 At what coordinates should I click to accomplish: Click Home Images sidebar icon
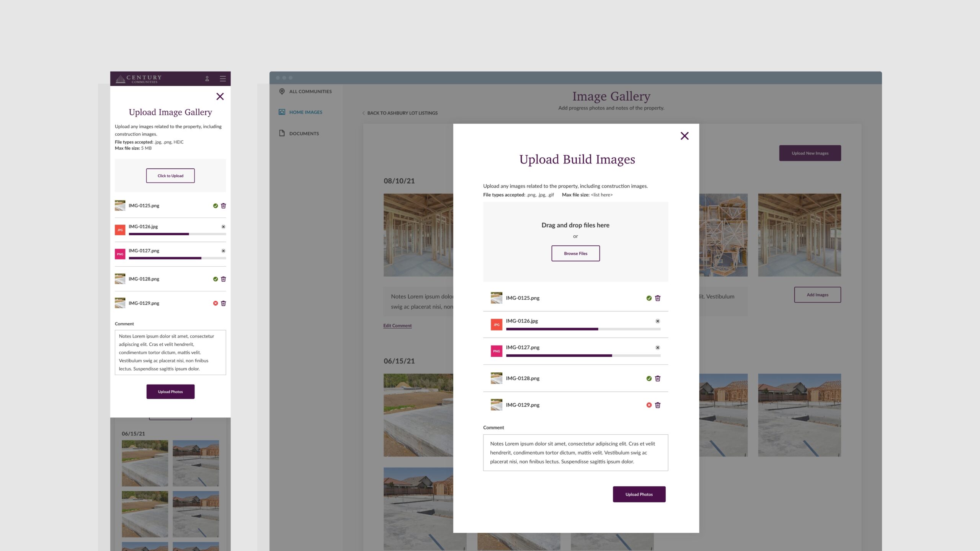click(282, 112)
